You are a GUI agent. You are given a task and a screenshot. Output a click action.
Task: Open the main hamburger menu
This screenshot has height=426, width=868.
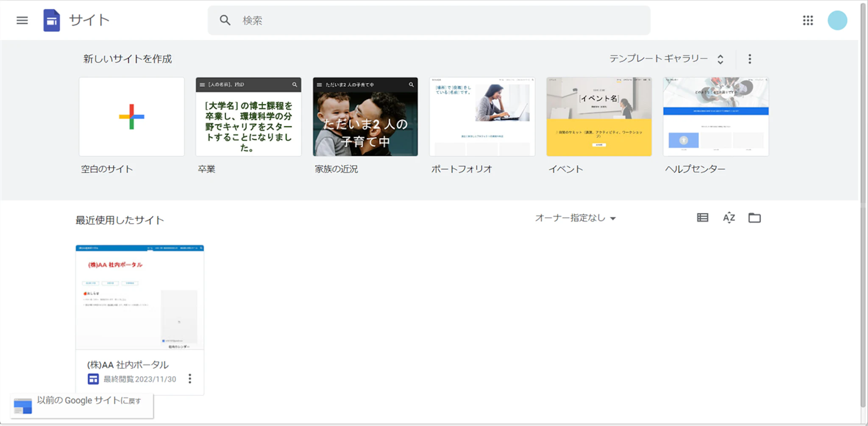22,20
